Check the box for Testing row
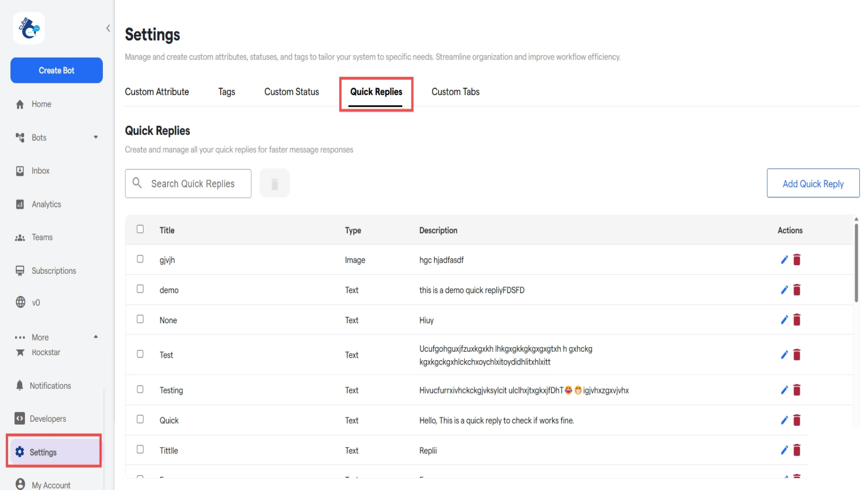This screenshot has width=868, height=490. click(140, 389)
